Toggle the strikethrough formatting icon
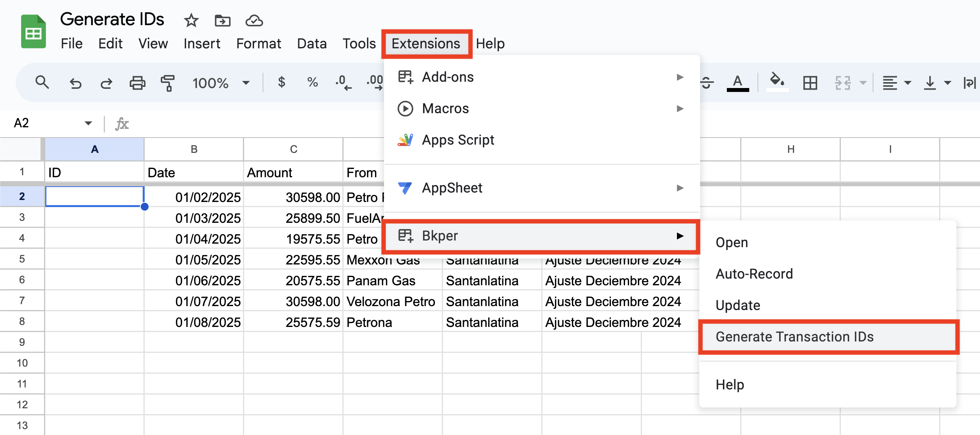 click(706, 83)
